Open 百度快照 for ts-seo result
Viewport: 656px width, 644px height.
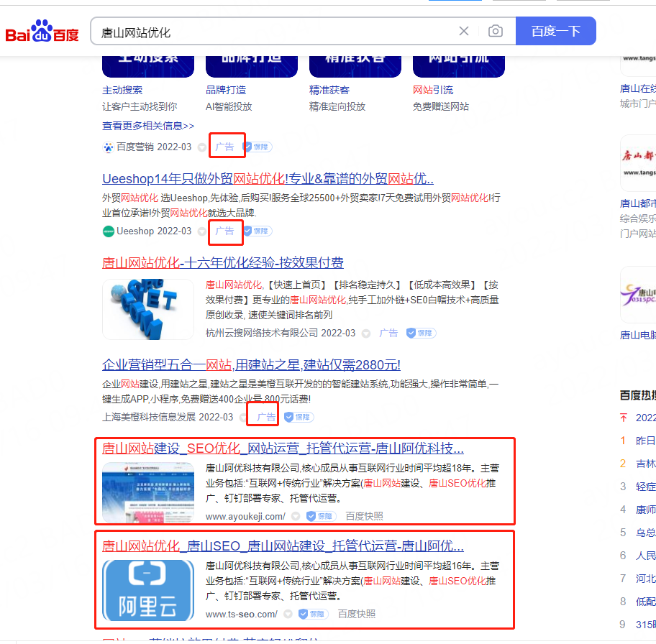pyautogui.click(x=357, y=615)
